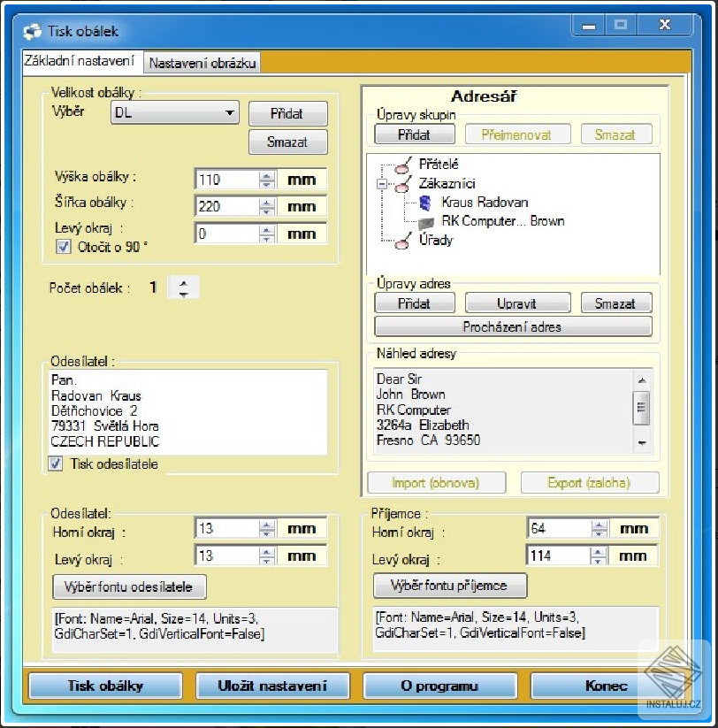Click envelope Levý okraj field showing 0

click(x=227, y=234)
